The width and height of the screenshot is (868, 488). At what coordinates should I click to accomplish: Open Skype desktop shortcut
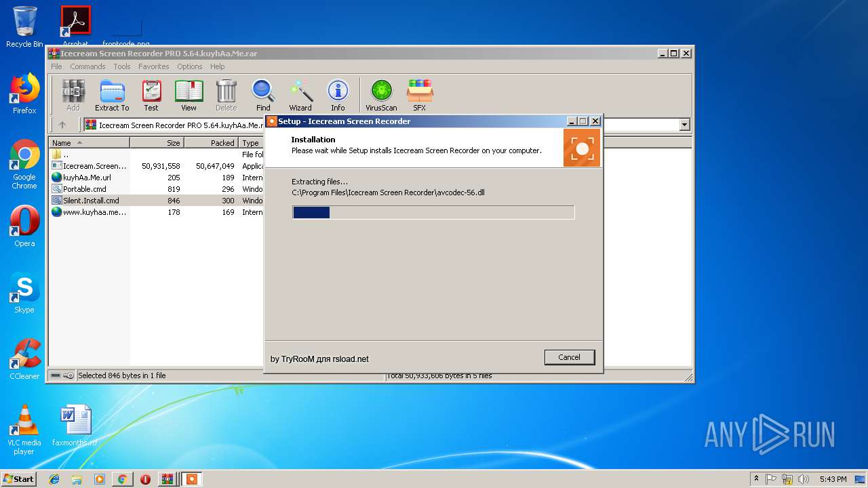(24, 293)
